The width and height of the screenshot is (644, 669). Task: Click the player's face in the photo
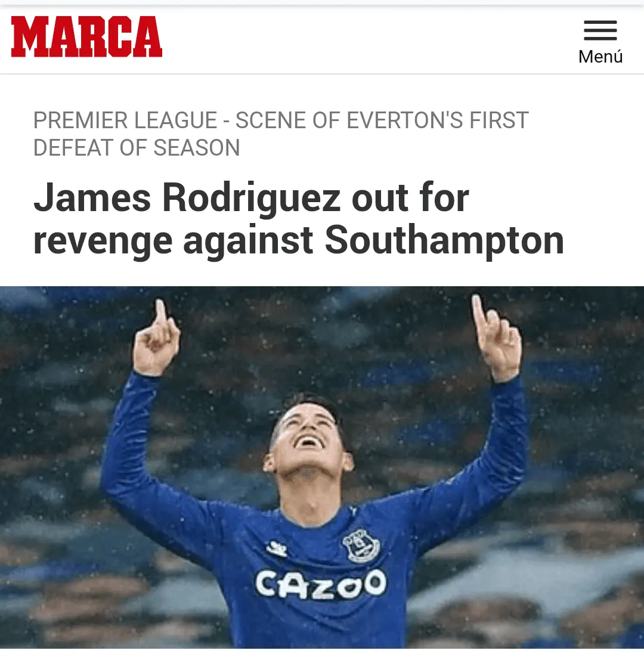coord(307,439)
